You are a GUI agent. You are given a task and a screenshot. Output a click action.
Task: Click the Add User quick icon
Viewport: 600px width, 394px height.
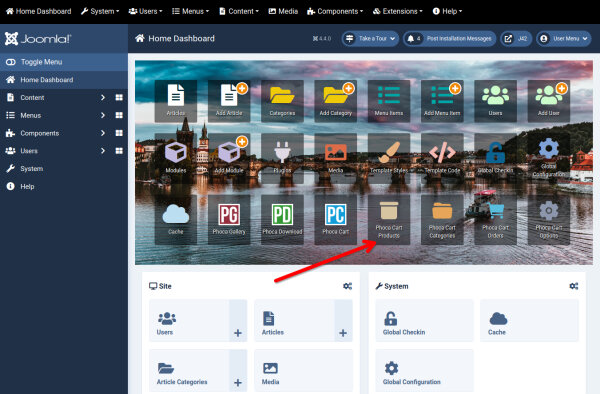click(x=549, y=101)
